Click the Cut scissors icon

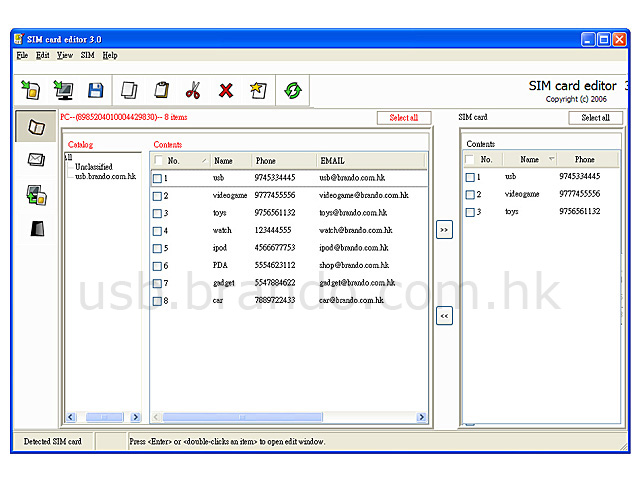tap(193, 90)
